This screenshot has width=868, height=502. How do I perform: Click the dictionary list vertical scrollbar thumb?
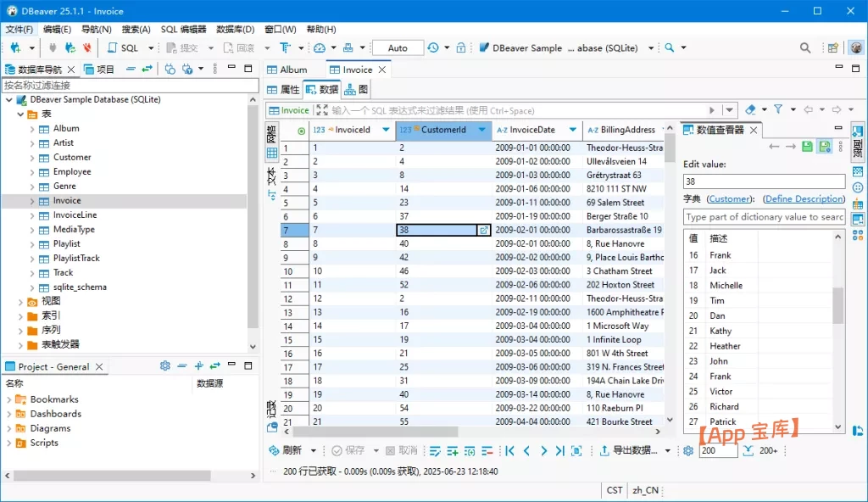coord(837,305)
